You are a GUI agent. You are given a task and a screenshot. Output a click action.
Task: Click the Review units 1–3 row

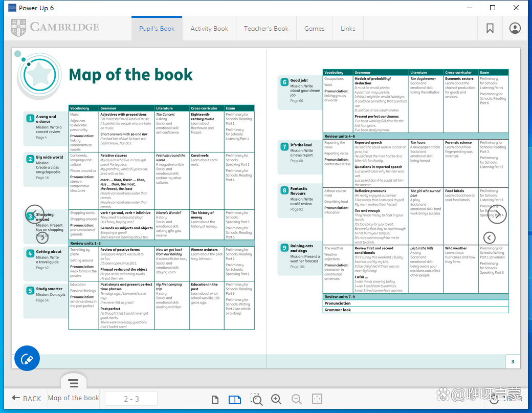[x=162, y=243]
